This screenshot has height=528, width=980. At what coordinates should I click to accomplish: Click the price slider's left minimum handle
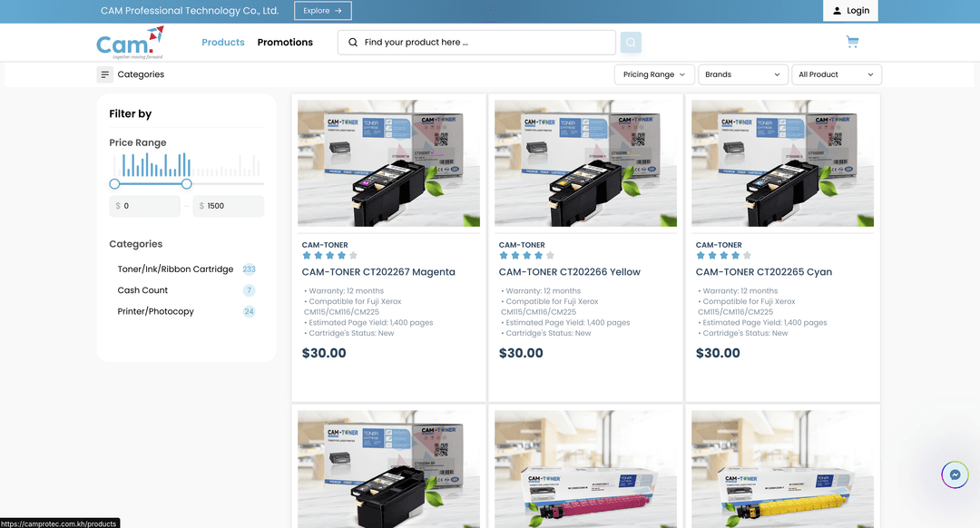pyautogui.click(x=114, y=183)
